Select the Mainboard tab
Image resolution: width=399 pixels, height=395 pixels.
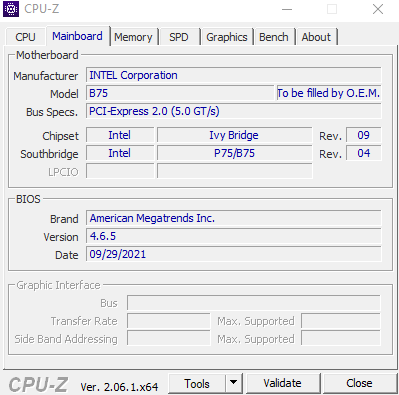pyautogui.click(x=77, y=36)
